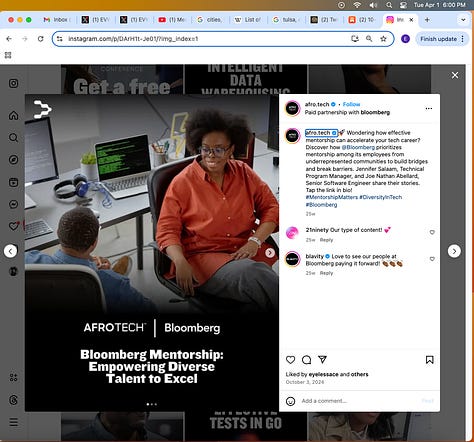474x442 pixels.
Task: Click the October 3, 2024 post date
Action: click(x=305, y=382)
